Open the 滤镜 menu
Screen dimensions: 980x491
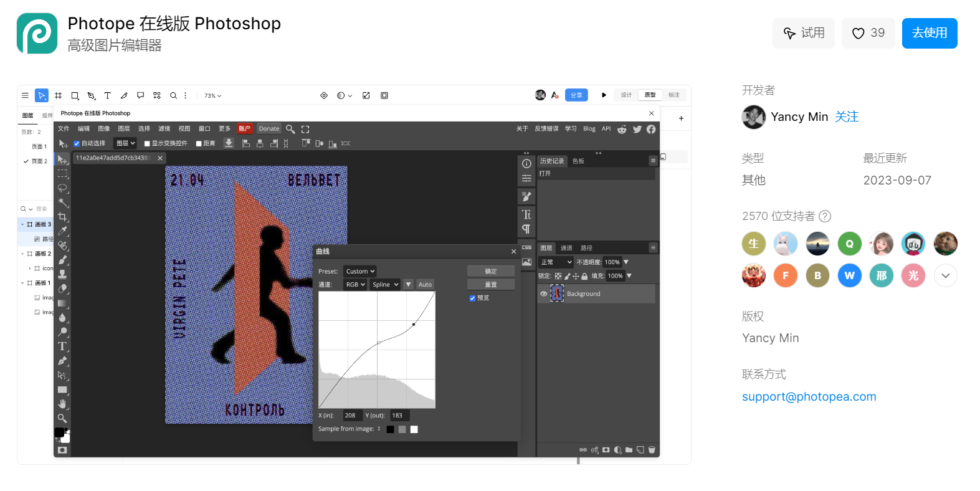[x=164, y=129]
